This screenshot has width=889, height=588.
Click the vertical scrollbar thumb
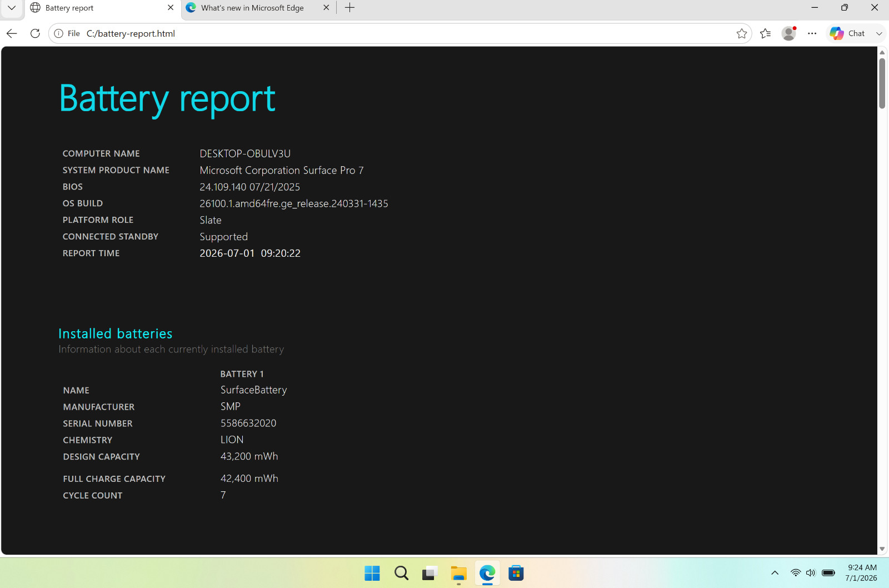pyautogui.click(x=882, y=83)
